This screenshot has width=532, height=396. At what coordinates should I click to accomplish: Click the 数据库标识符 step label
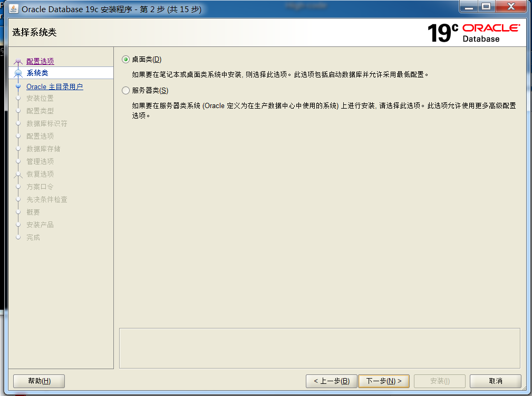[47, 123]
